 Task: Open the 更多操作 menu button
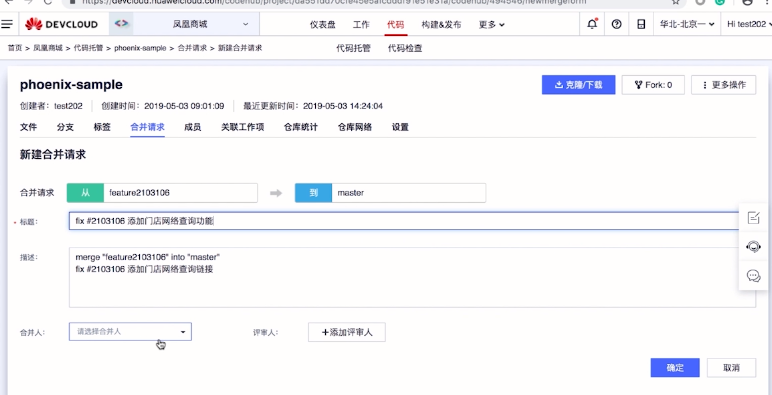724,85
